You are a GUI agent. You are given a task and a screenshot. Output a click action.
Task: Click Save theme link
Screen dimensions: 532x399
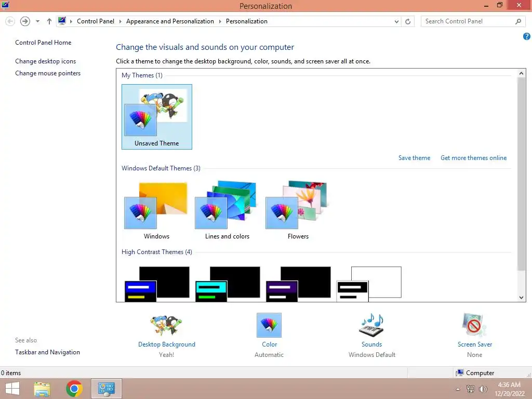pyautogui.click(x=414, y=158)
